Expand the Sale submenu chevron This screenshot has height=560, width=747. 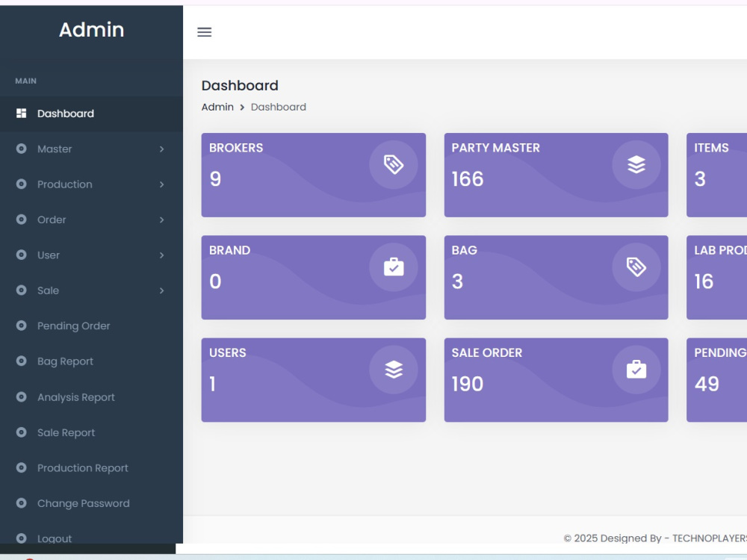pyautogui.click(x=162, y=290)
